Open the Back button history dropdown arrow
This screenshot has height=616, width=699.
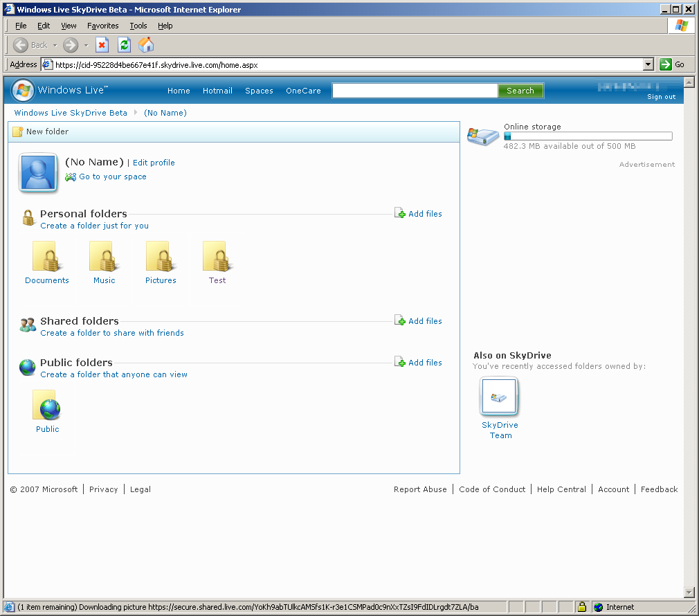pos(55,45)
